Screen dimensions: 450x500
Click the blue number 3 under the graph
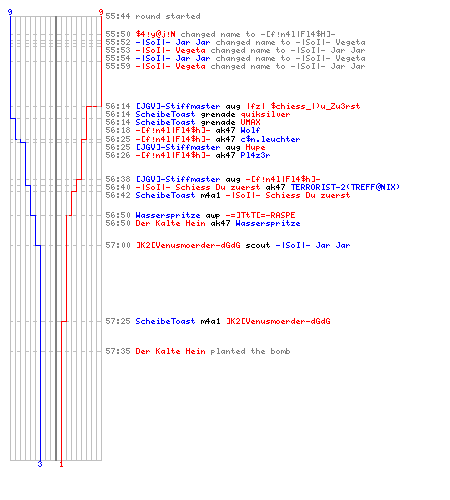tap(40, 464)
